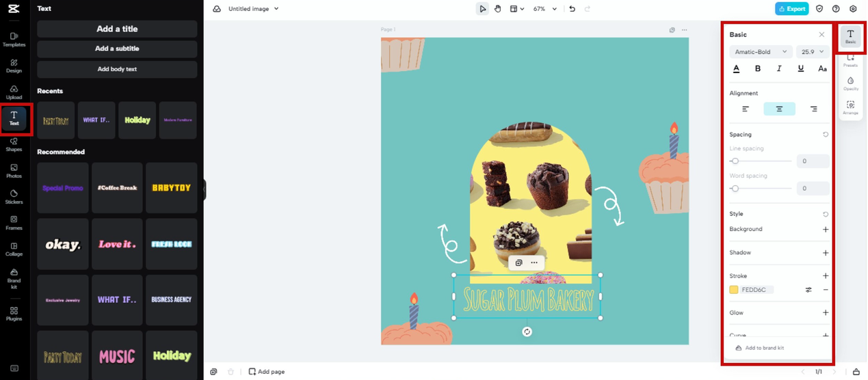Screen dimensions: 868x380
Task: Align text to the right
Action: (x=813, y=109)
